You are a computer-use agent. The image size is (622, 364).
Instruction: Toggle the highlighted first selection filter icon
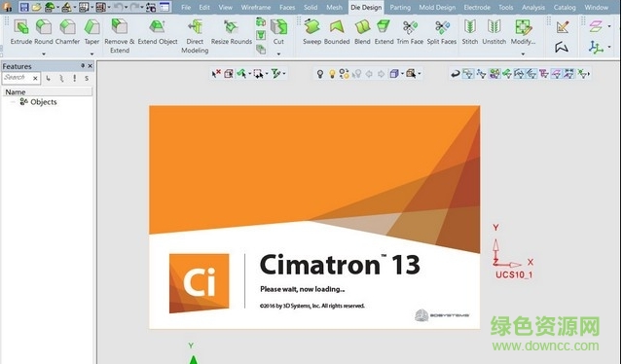click(x=468, y=74)
